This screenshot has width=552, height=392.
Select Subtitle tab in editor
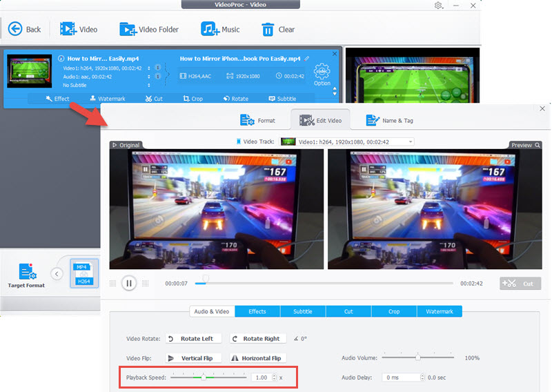(x=303, y=311)
